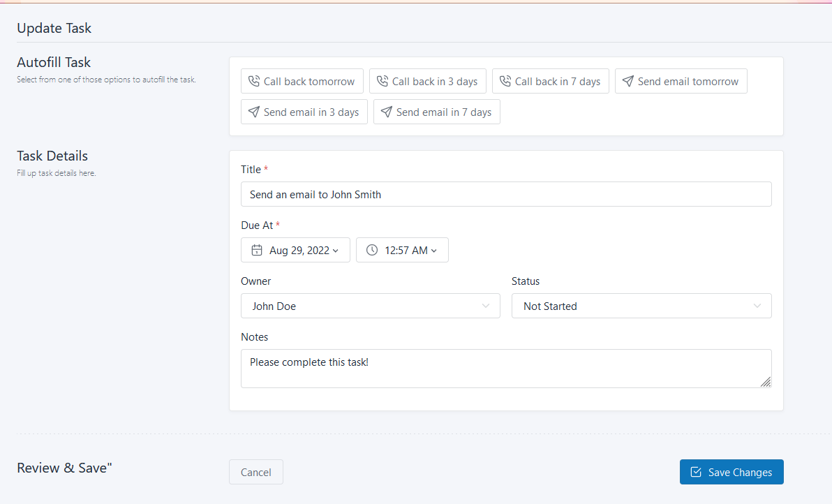Open the Status dropdown showing Not Started
The image size is (832, 504).
(641, 306)
